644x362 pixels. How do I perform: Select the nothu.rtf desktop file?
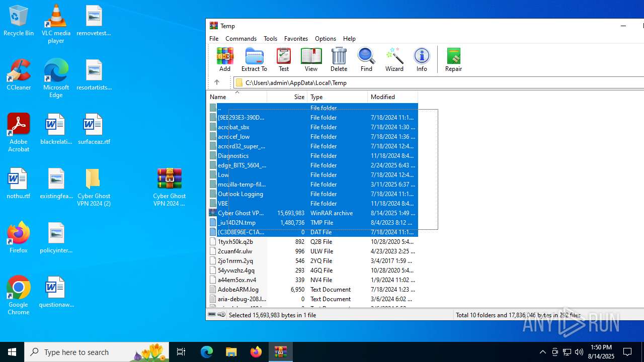(x=19, y=184)
